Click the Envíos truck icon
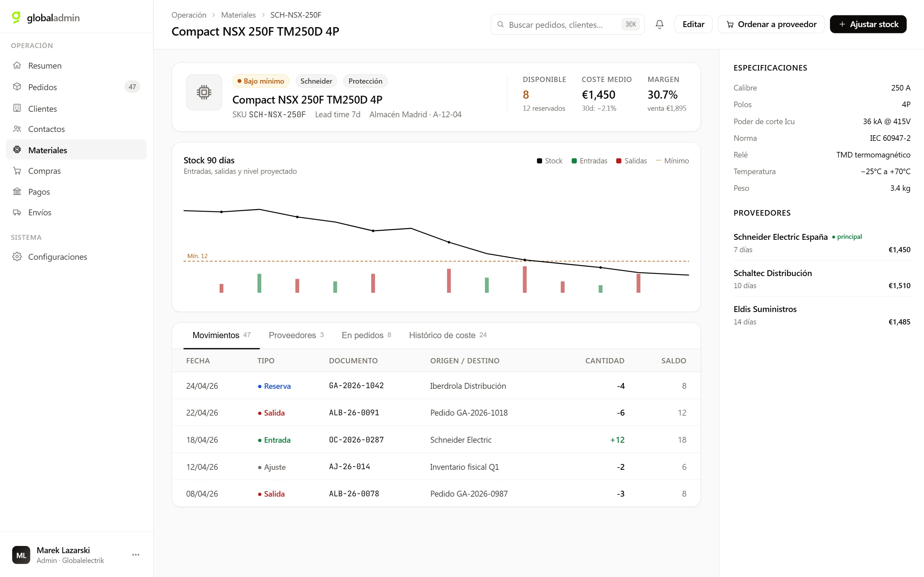924x577 pixels. pyautogui.click(x=17, y=212)
